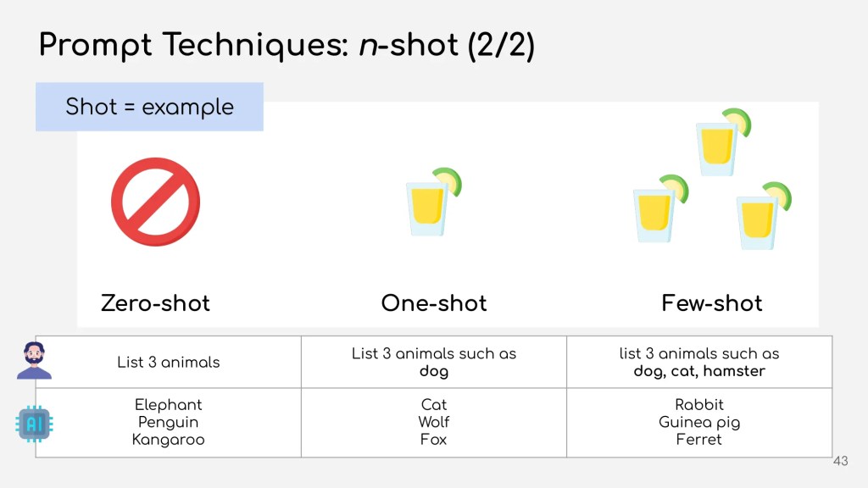
Task: Click the right shot glass in Few-shot group
Action: [x=758, y=220]
